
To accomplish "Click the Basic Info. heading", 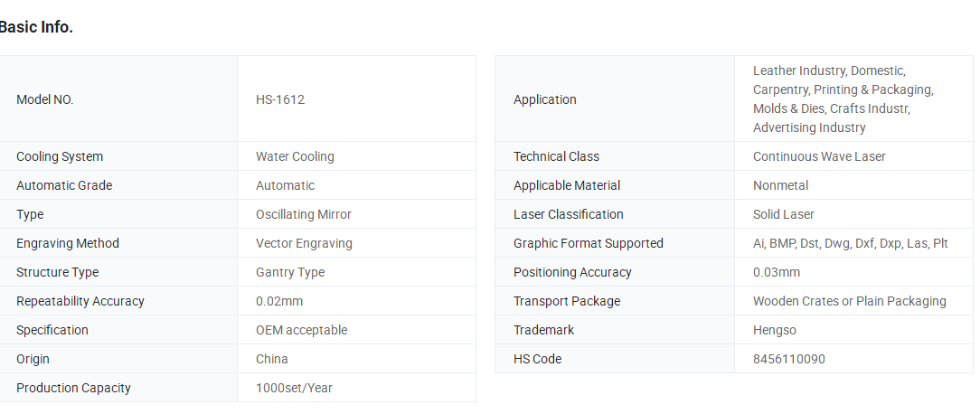I will click(36, 27).
